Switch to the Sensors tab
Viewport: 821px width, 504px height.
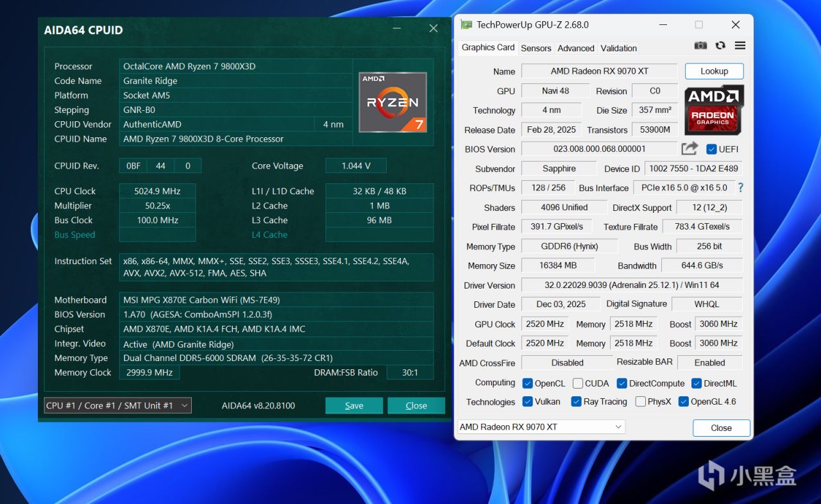[x=536, y=48]
